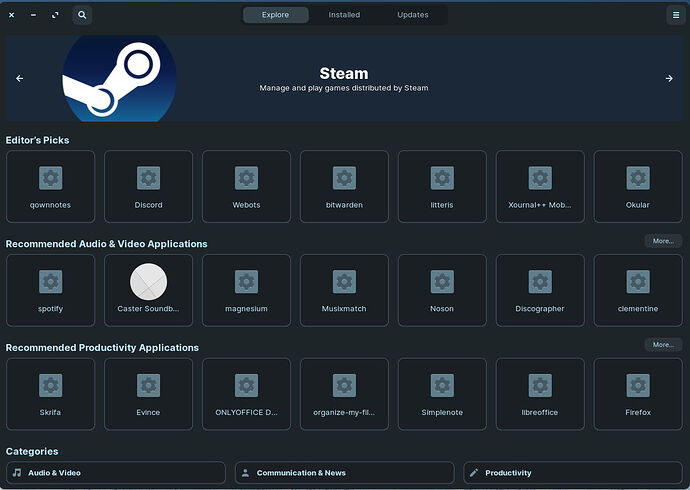The image size is (690, 490).
Task: Open the litteris app tile
Action: tap(442, 186)
